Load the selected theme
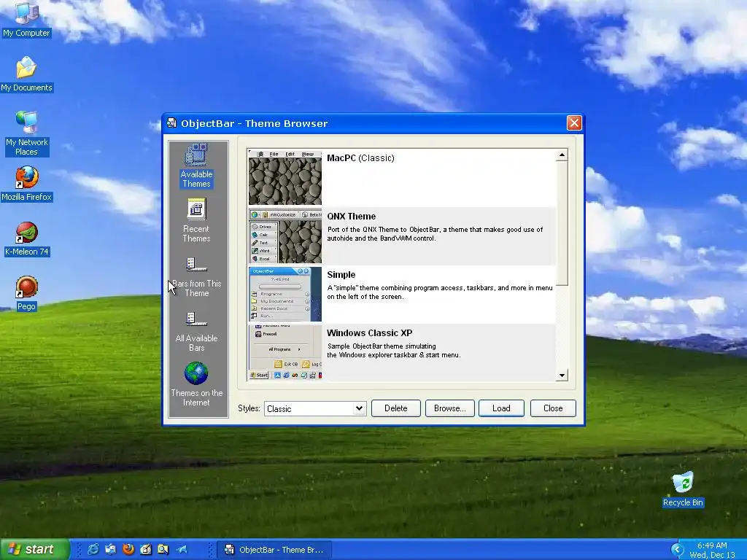 (501, 408)
